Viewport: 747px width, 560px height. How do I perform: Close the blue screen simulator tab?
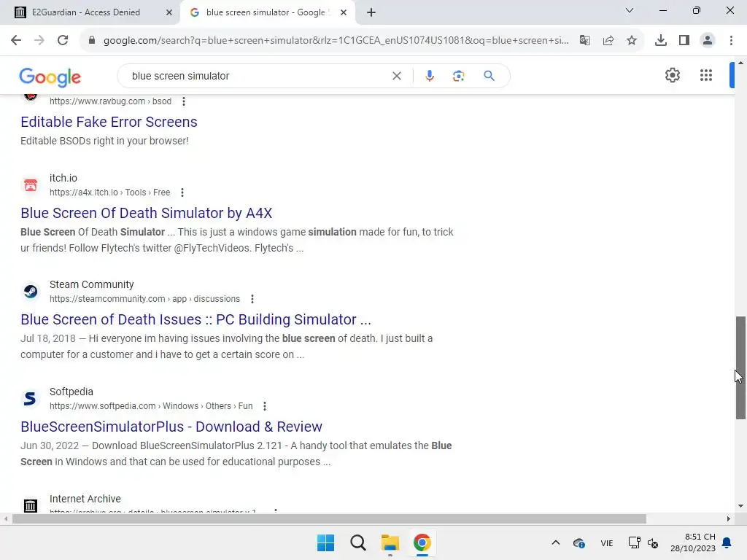click(343, 12)
